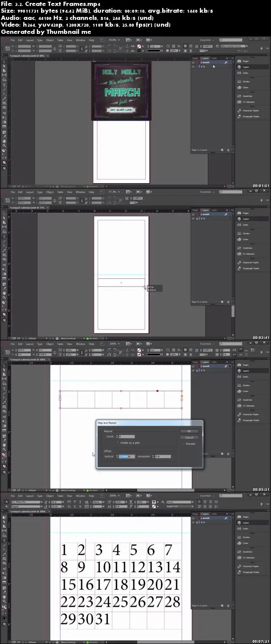
Task: Click 'No errors' preflight status in the 00:07:21 frame
Action: pos(93,641)
